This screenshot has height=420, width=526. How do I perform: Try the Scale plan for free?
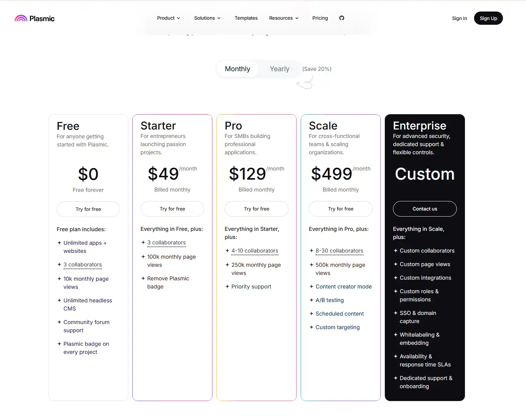click(340, 209)
